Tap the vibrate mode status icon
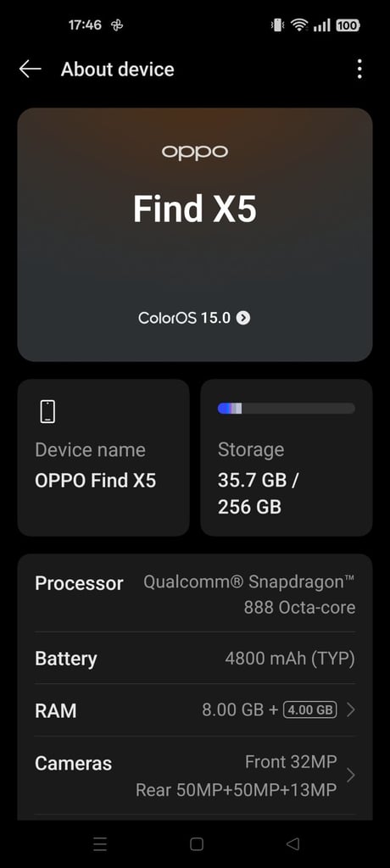The width and height of the screenshot is (390, 868). [x=277, y=25]
